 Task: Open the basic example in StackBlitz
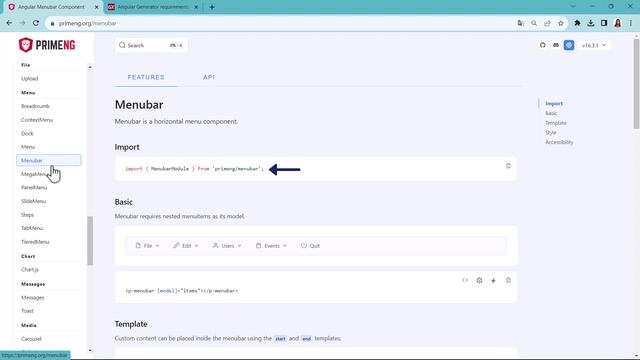[x=493, y=280]
